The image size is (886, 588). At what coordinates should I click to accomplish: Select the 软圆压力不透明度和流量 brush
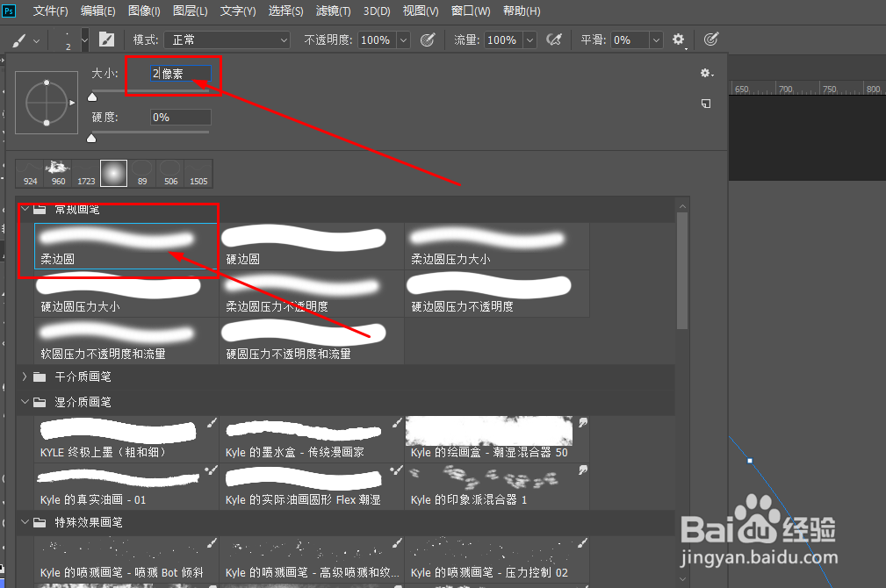click(x=126, y=341)
